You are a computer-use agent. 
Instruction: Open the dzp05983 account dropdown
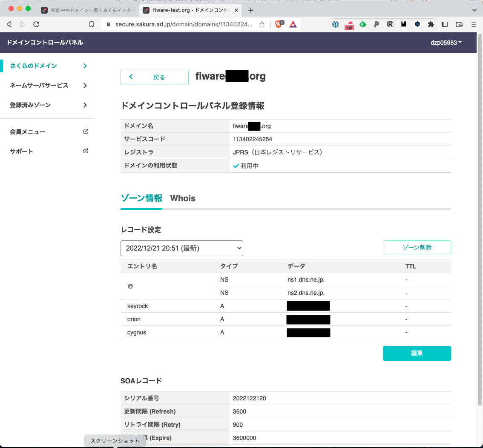click(446, 43)
